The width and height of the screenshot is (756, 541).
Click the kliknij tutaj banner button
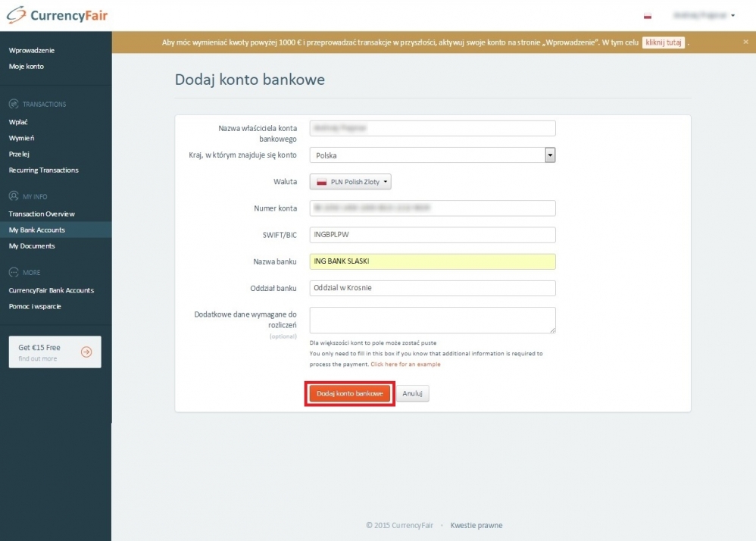664,42
